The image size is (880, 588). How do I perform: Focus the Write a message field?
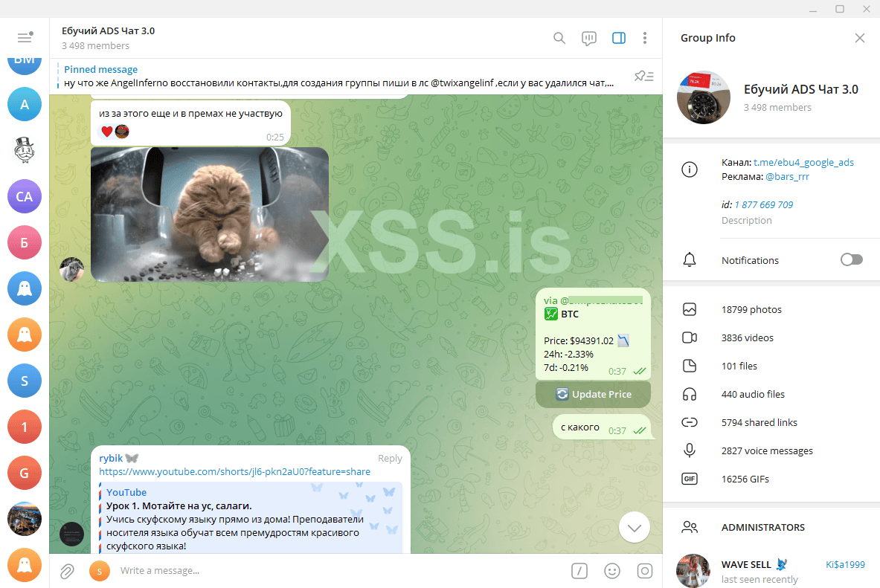click(337, 571)
